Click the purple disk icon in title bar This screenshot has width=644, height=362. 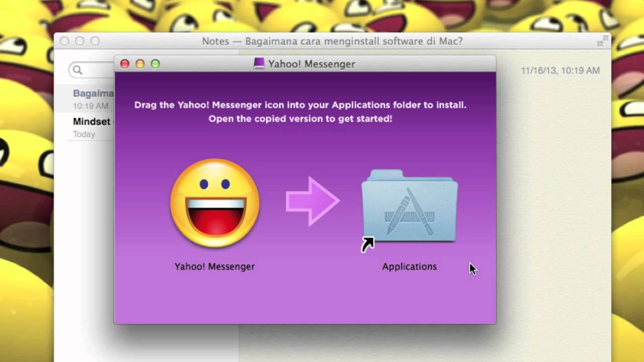click(259, 64)
